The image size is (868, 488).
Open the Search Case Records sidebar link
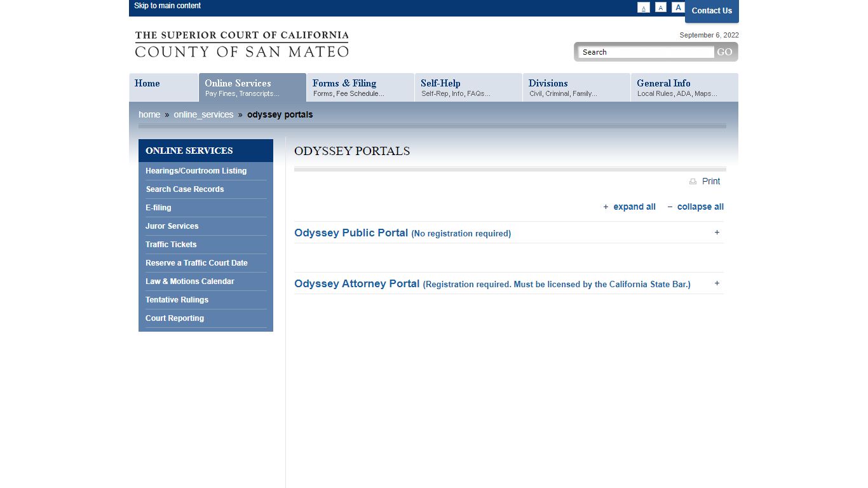click(185, 189)
